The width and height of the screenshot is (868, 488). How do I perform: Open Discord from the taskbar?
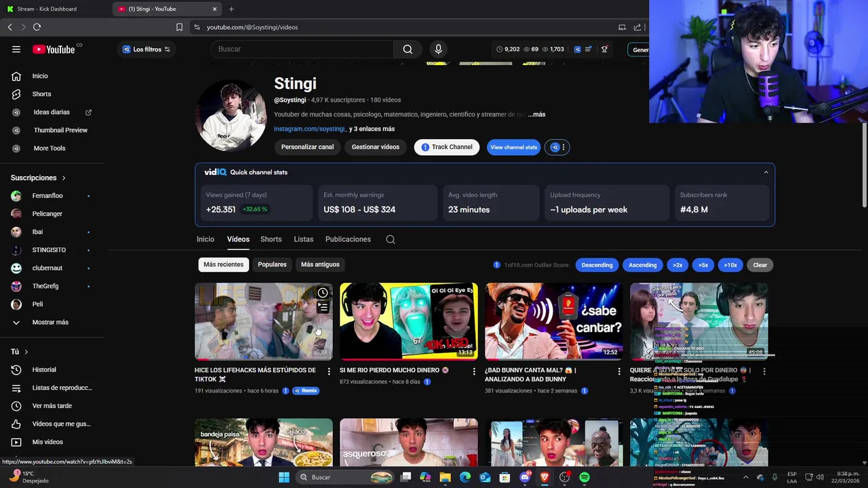525,477
